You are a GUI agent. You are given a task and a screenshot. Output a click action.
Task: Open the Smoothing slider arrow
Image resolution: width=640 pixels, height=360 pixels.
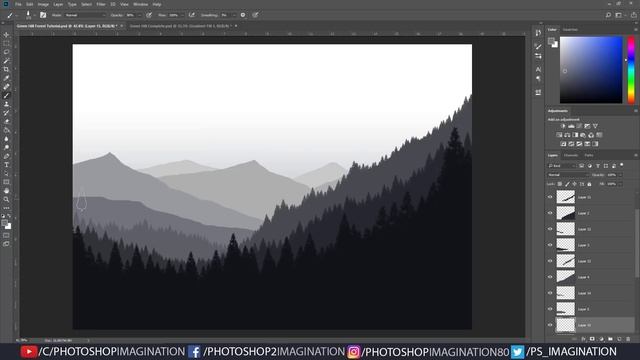pos(233,15)
